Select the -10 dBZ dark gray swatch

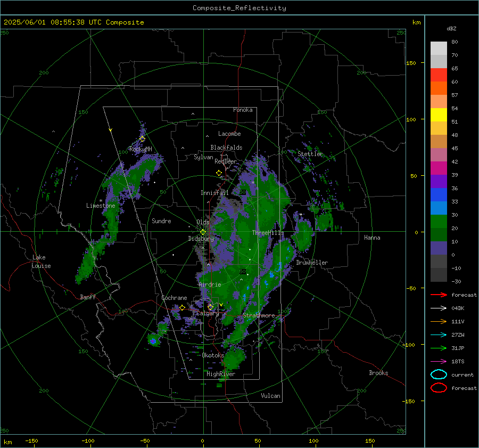[439, 275]
